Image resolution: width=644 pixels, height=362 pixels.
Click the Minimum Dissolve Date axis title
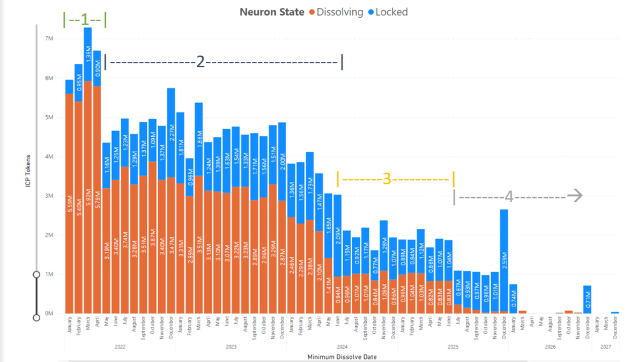point(342,357)
